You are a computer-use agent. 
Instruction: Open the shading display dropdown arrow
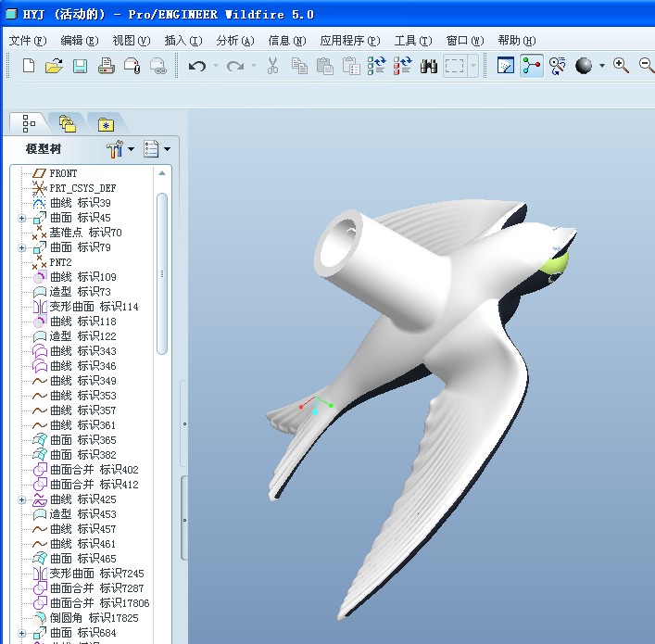point(602,66)
